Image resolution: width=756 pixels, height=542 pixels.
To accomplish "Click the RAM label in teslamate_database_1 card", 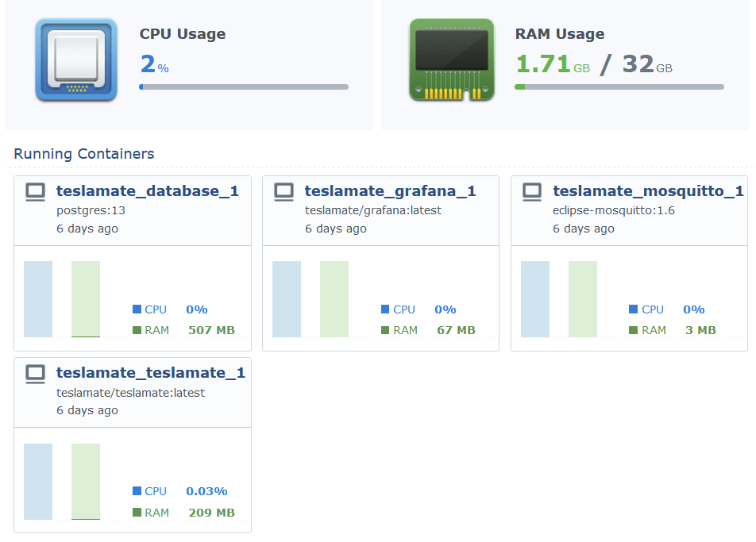I will point(156,330).
